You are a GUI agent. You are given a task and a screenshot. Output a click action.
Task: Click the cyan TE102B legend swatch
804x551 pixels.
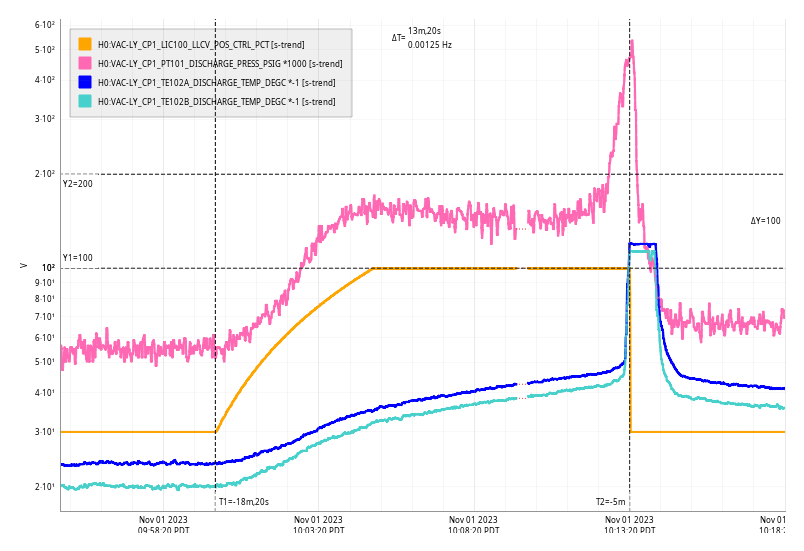coord(85,101)
